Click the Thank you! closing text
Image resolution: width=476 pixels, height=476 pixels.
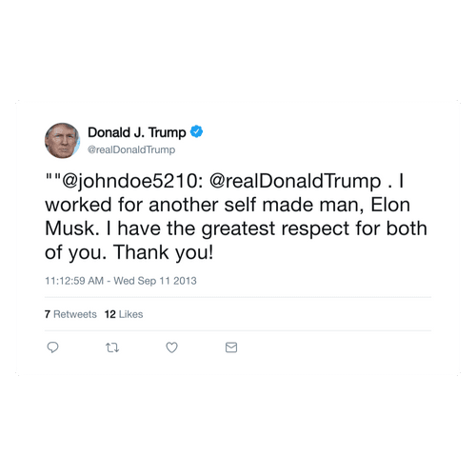(163, 252)
